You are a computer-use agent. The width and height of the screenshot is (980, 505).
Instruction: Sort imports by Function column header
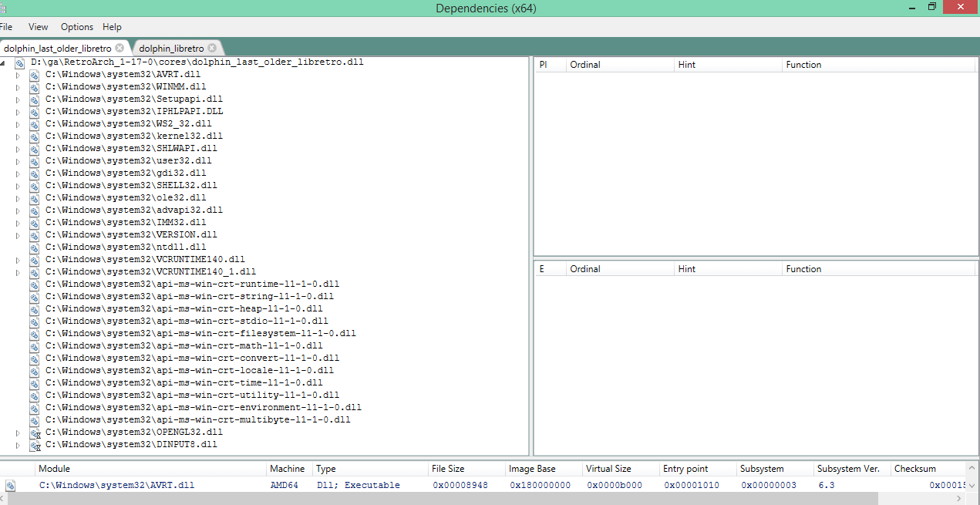(803, 65)
